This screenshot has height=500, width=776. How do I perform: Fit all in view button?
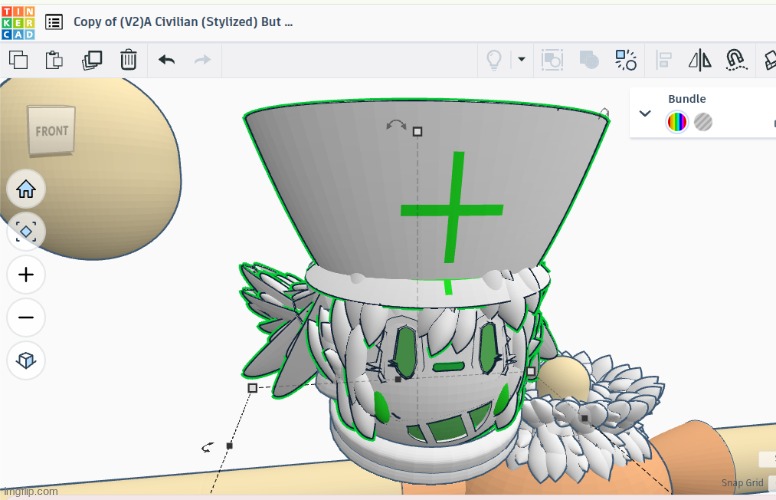[26, 232]
